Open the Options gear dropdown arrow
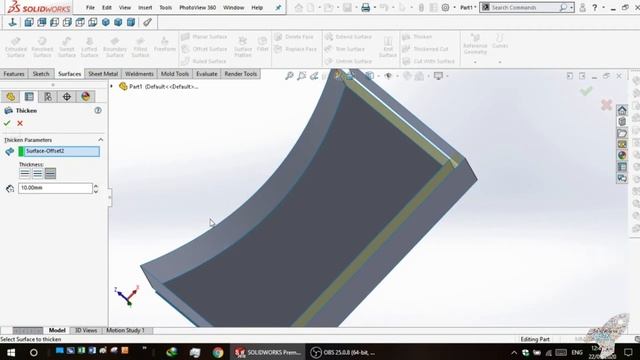This screenshot has width=640, height=360. tap(454, 7)
